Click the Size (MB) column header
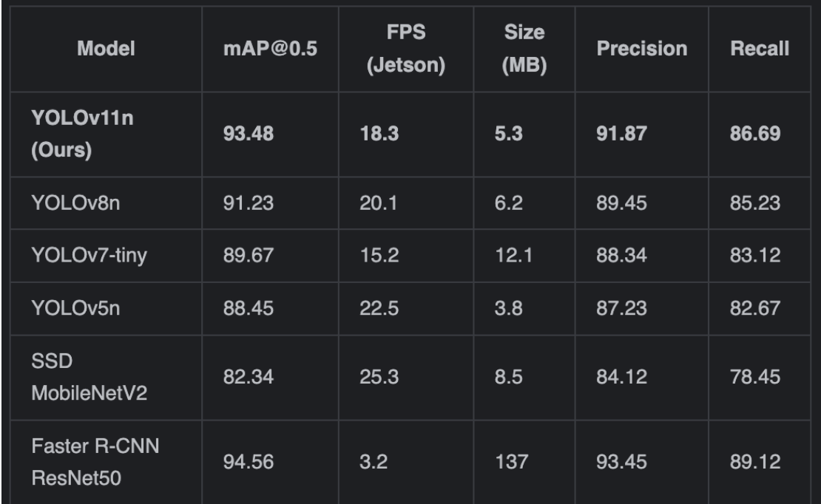821x504 pixels. pos(523,50)
